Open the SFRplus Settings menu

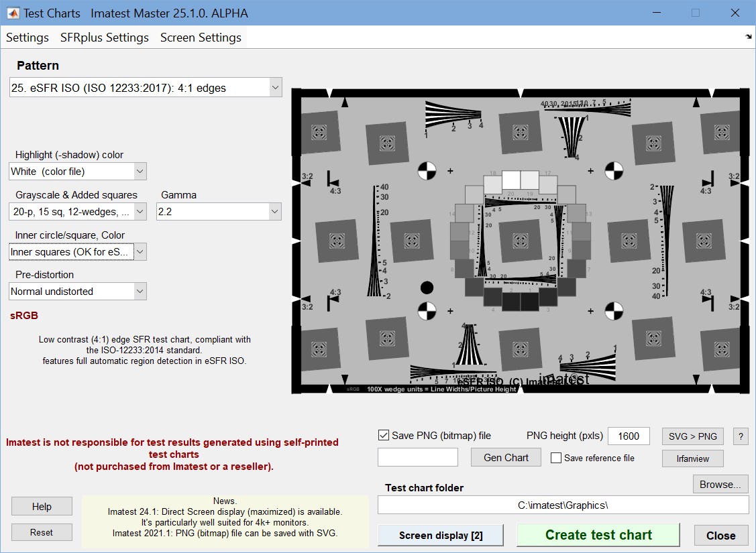pos(105,38)
